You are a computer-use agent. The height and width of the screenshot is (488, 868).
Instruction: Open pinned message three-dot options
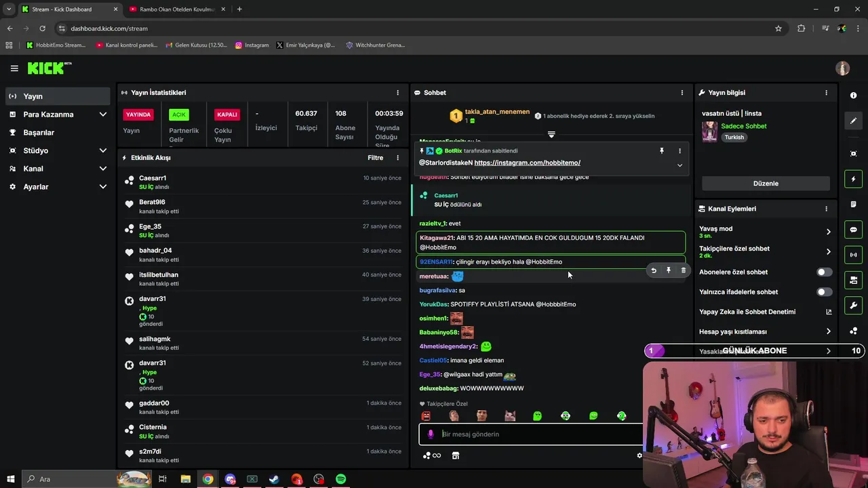tap(679, 151)
